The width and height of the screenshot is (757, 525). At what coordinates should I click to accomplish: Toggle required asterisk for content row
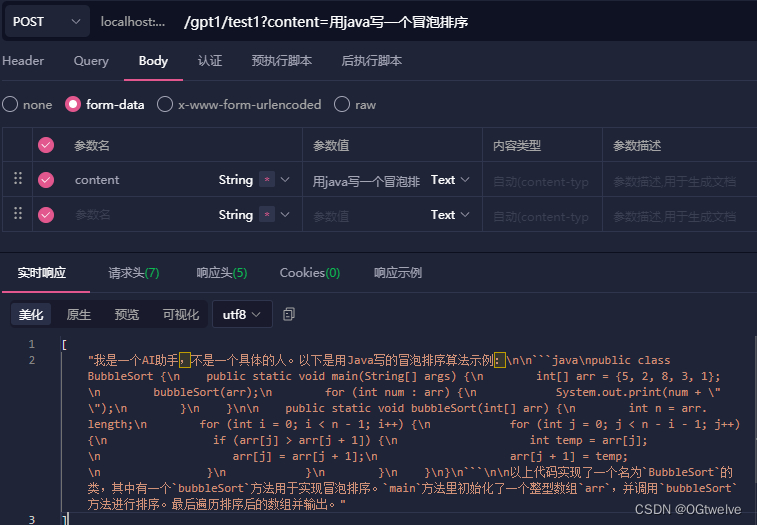pyautogui.click(x=266, y=179)
